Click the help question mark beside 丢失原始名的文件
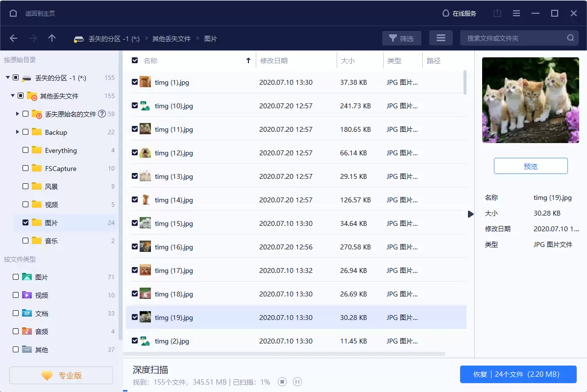Screen dimensions: 587x392 pos(102,114)
